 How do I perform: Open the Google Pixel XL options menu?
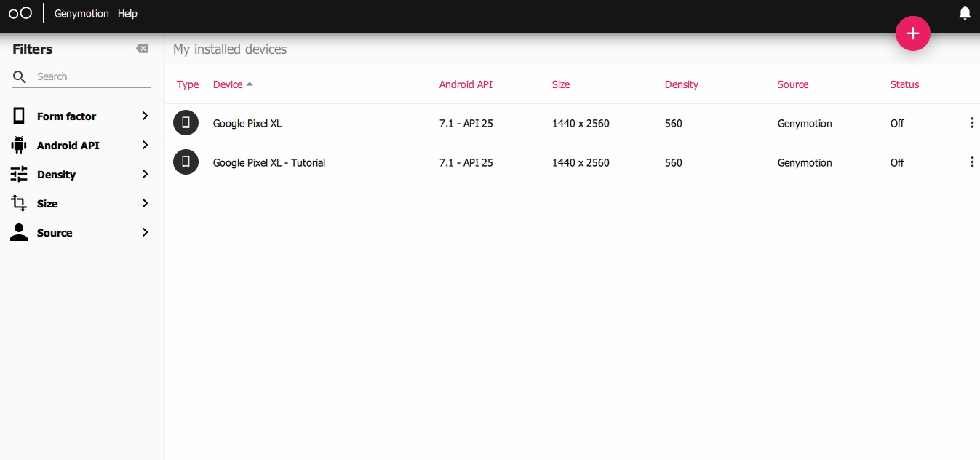[x=972, y=123]
